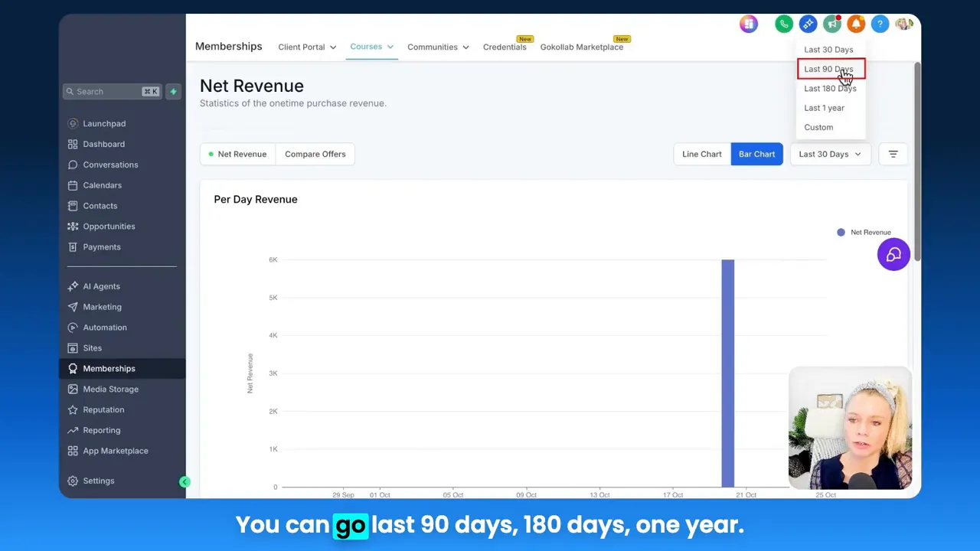Open the Credentials menu item
This screenshot has height=551, width=980.
tap(505, 47)
